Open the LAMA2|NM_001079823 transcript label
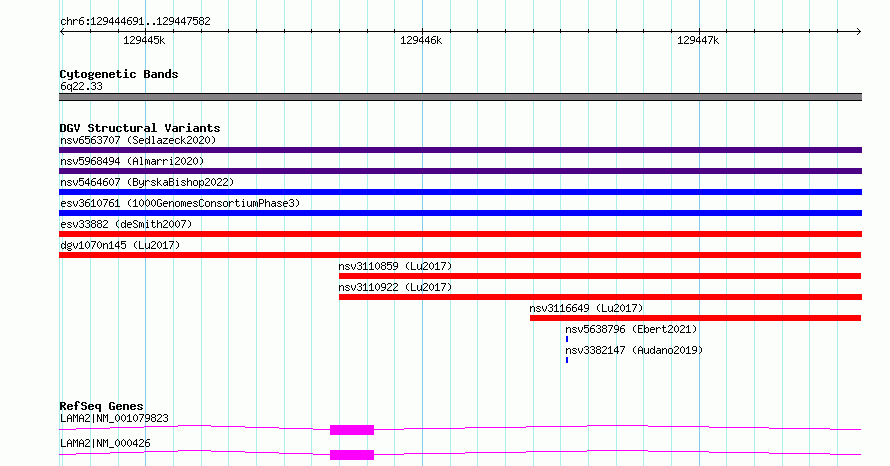The image size is (890, 466). coord(114,418)
